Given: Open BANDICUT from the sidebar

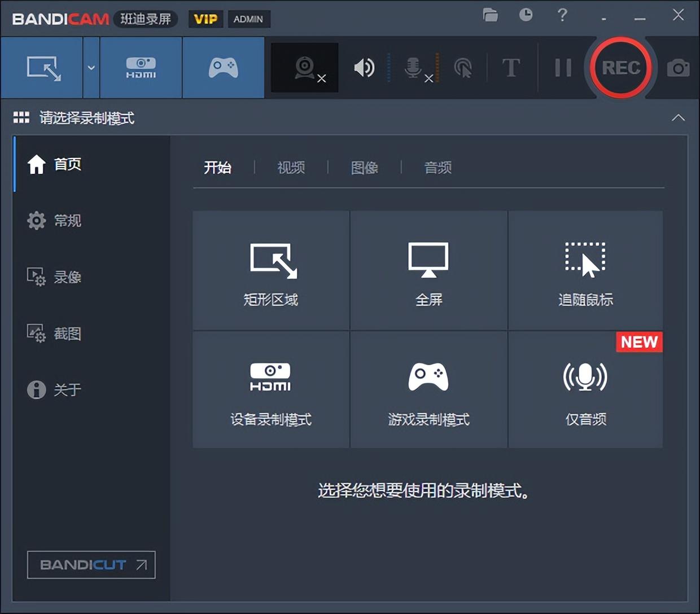Looking at the screenshot, I should click(90, 565).
